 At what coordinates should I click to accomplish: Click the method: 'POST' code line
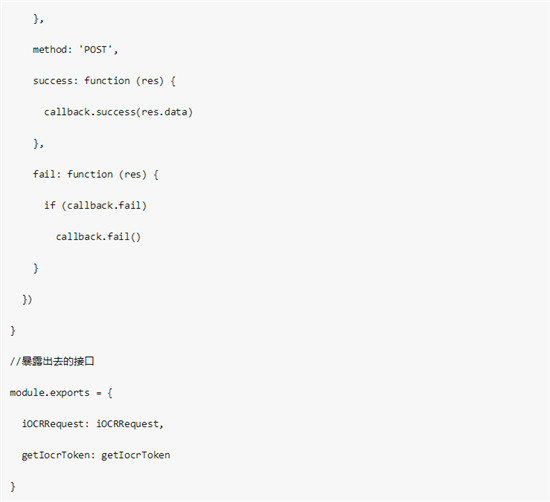click(75, 49)
